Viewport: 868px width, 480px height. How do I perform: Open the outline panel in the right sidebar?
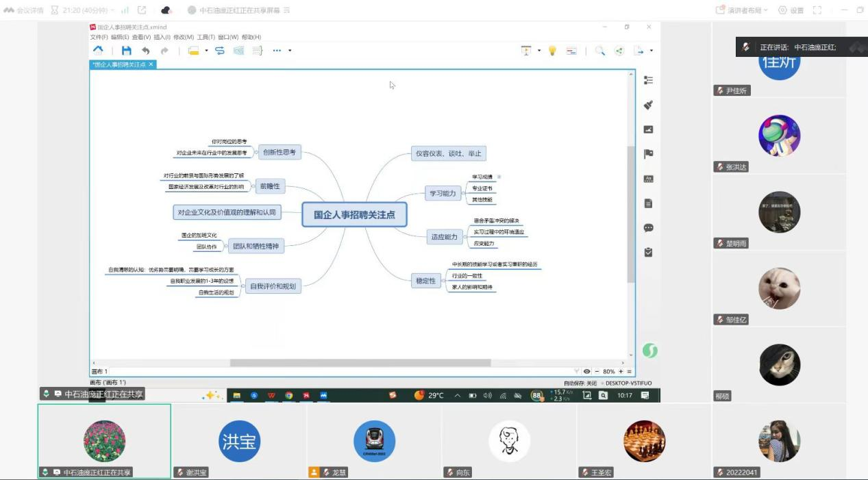648,80
